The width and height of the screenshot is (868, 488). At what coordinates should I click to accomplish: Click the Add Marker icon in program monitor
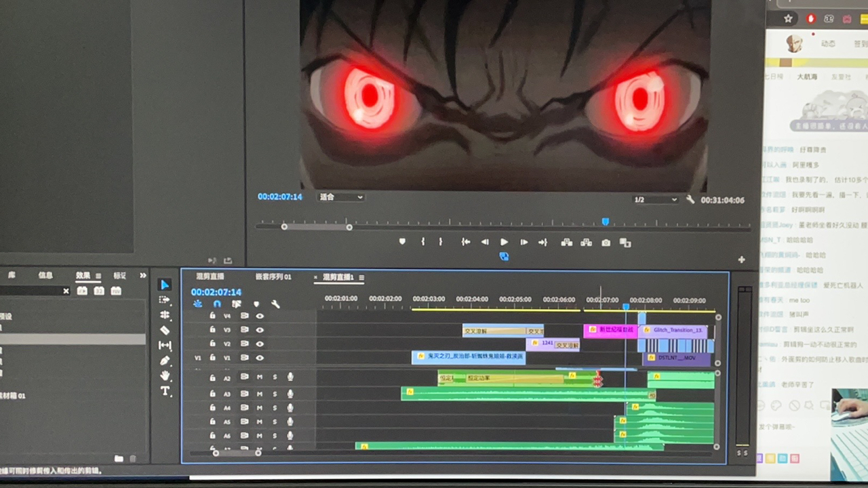point(402,242)
